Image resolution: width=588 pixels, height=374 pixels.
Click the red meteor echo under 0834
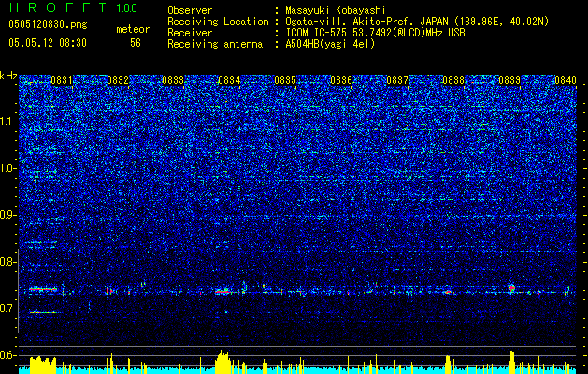[223, 291]
